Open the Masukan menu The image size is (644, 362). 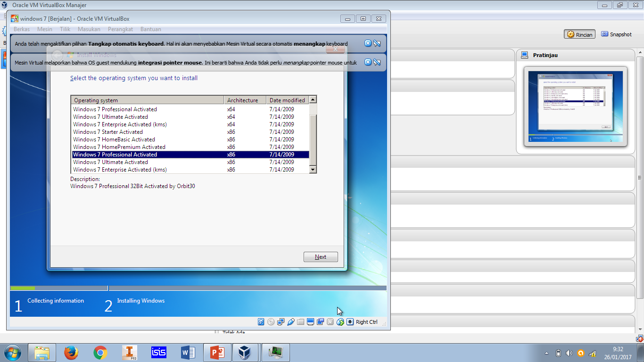89,29
